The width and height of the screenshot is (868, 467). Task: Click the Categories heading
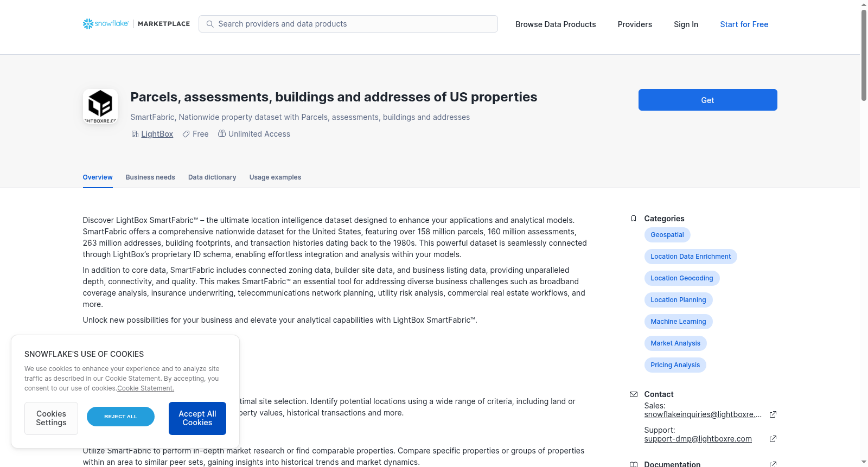664,219
